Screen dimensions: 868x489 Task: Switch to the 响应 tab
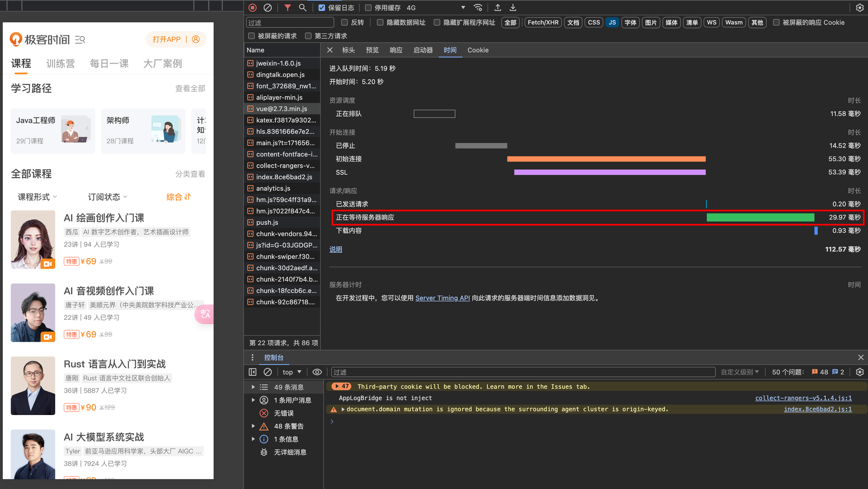pos(396,50)
